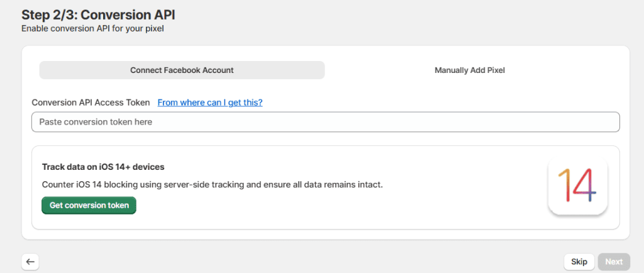Focus the Paste conversion token input field

point(325,122)
